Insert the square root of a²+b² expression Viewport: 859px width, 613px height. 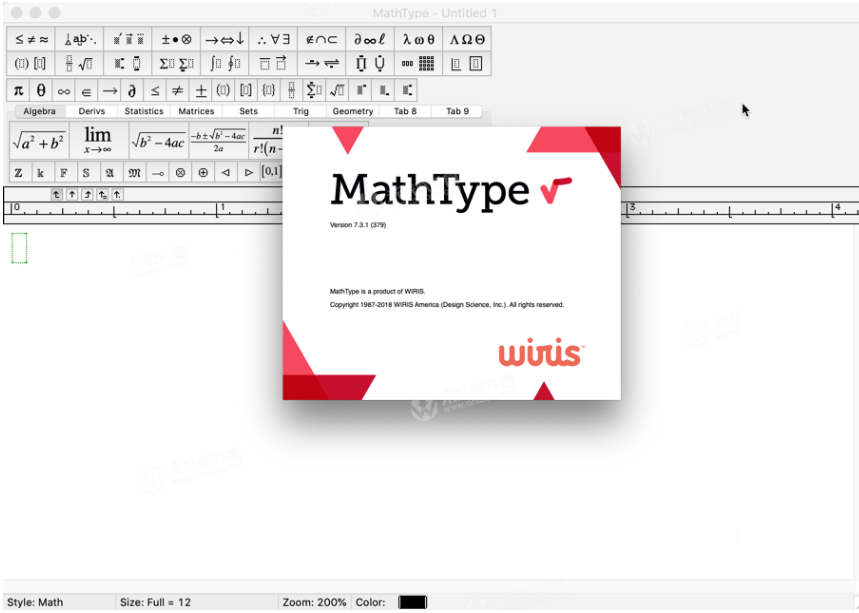tap(39, 141)
